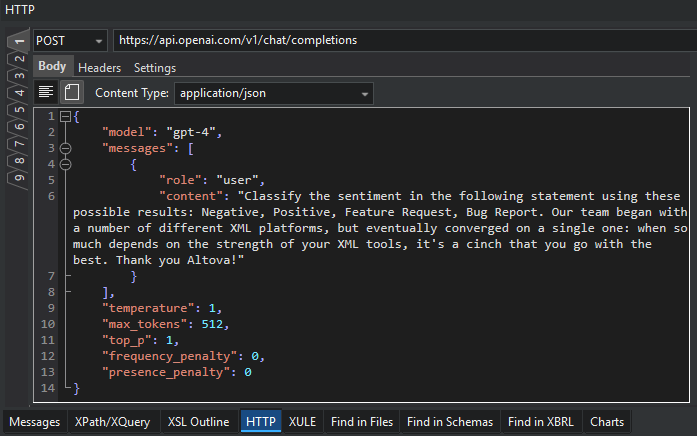
Task: Switch to the Headers tab
Action: click(99, 68)
